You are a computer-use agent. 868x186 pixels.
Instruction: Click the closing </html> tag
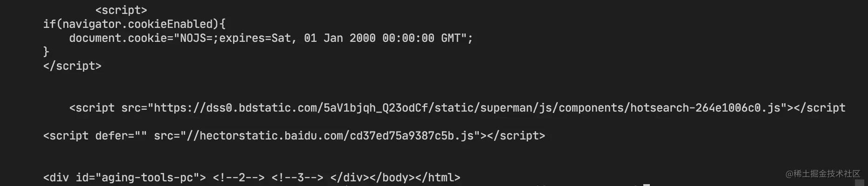(x=435, y=178)
